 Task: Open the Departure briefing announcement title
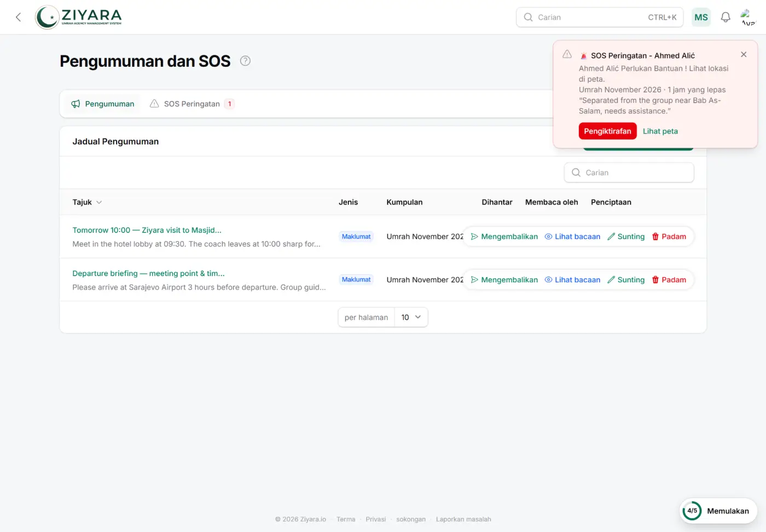pos(149,273)
